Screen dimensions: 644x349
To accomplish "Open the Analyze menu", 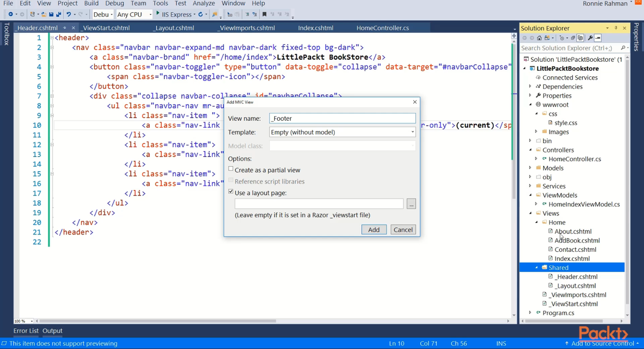I will tap(203, 3).
